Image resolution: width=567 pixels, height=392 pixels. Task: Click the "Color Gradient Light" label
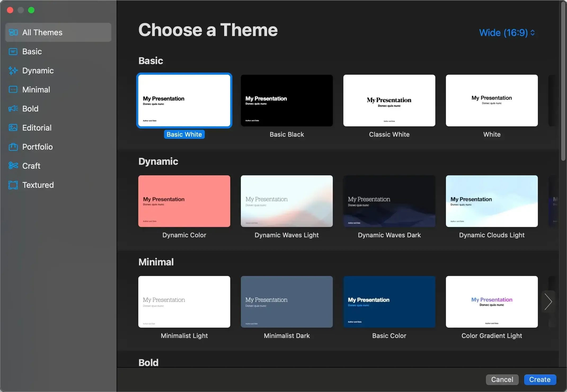pyautogui.click(x=492, y=336)
